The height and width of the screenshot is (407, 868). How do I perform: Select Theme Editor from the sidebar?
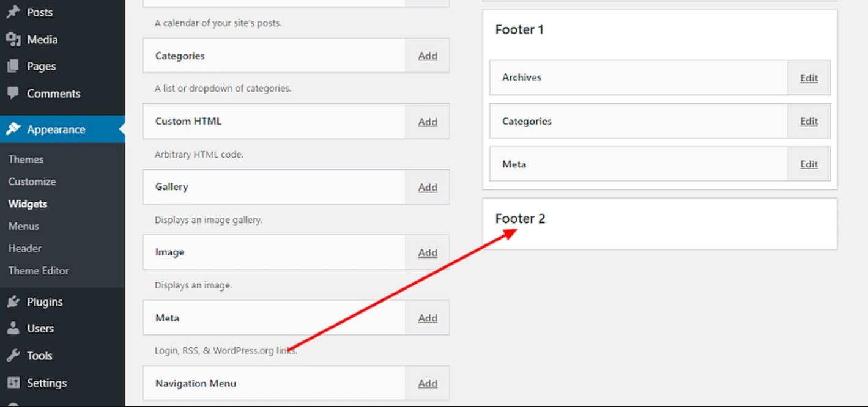click(39, 270)
